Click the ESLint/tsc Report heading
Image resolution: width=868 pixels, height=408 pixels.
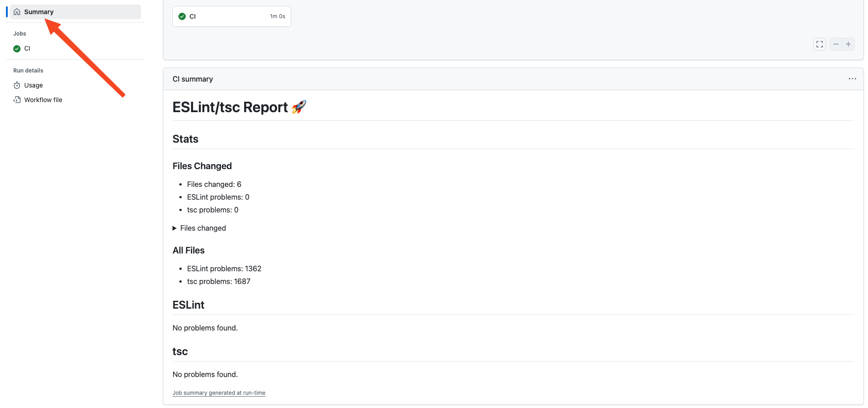(x=230, y=107)
